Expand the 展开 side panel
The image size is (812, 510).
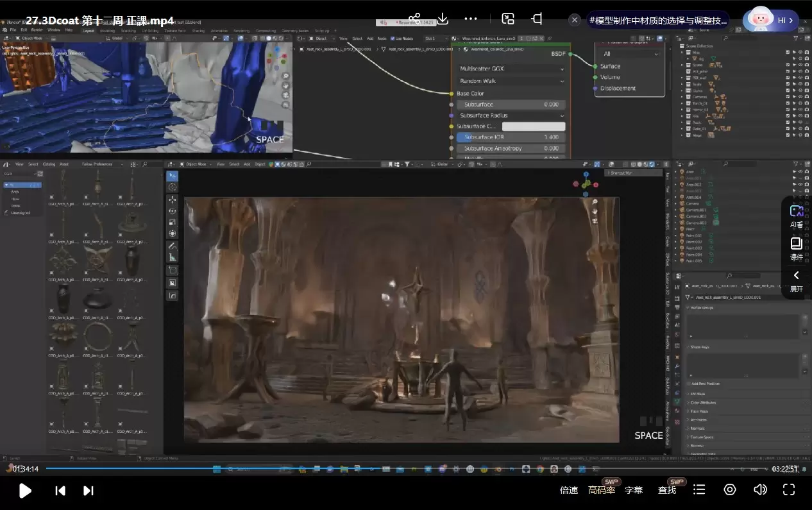797,281
